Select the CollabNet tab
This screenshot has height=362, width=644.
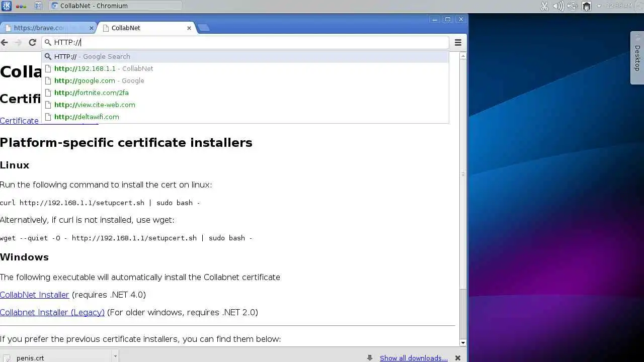146,28
